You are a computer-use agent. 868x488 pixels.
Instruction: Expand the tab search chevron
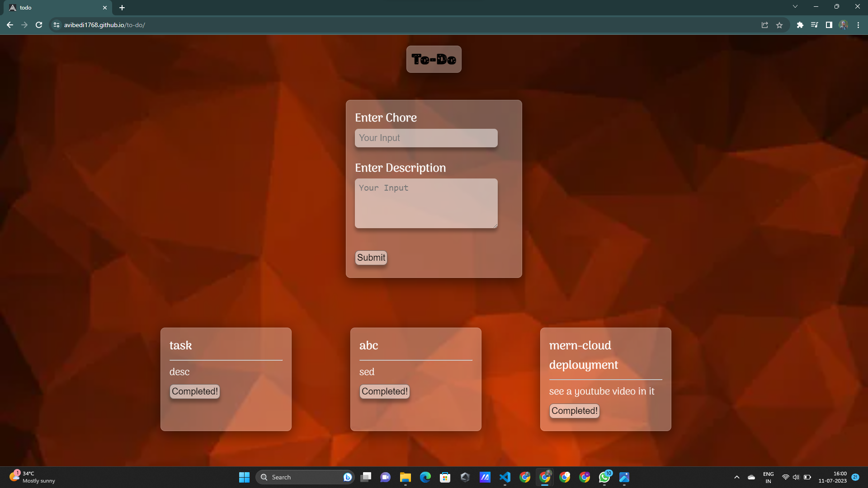(795, 7)
